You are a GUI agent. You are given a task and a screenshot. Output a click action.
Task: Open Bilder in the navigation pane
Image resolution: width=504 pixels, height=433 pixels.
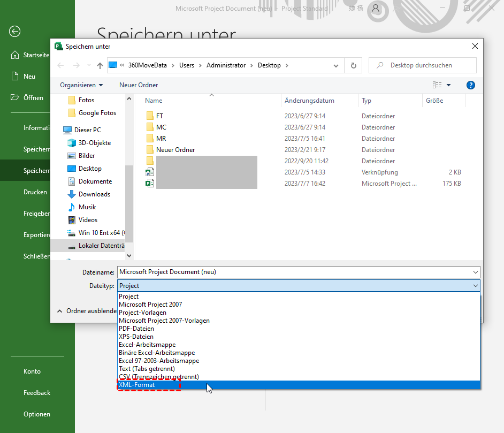(81, 156)
